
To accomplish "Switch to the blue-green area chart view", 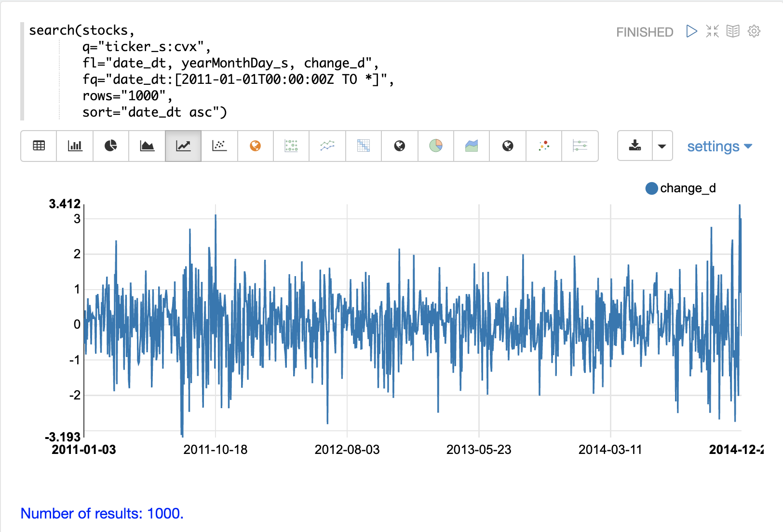I will coord(472,146).
